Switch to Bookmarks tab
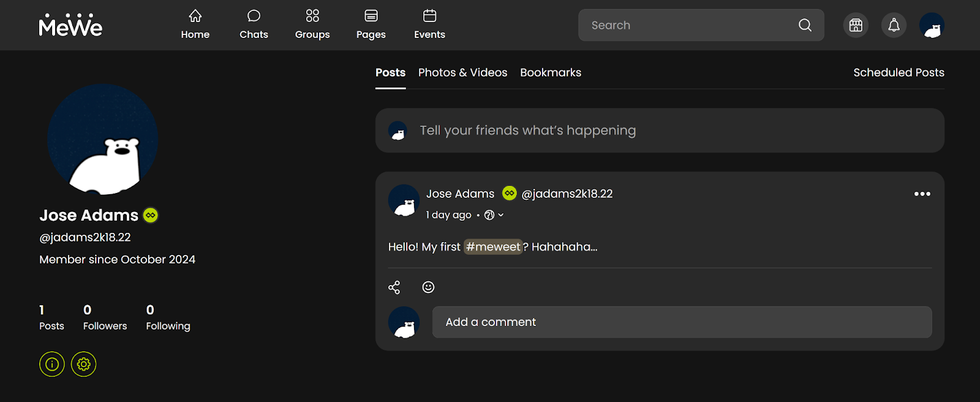Screen dimensions: 980x402 pos(551,72)
